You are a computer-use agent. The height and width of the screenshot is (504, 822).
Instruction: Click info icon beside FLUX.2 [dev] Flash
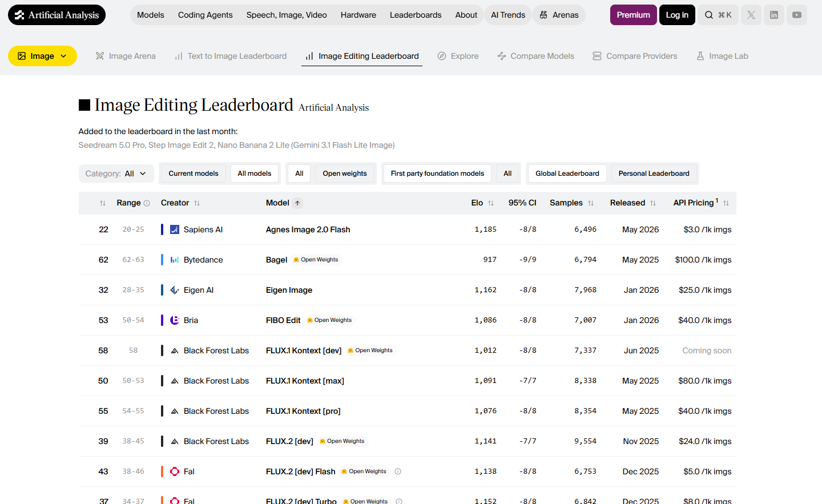coord(398,471)
